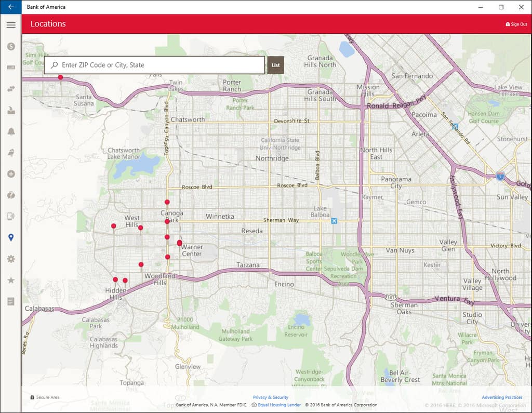Click the Interstate 5 shield on map
This screenshot has width=532, height=413.
pyautogui.click(x=500, y=176)
